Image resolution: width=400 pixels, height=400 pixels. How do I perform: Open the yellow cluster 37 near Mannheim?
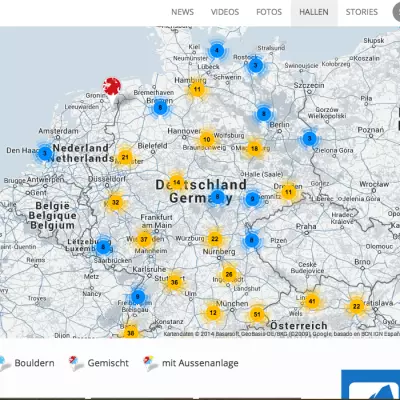coord(144,239)
